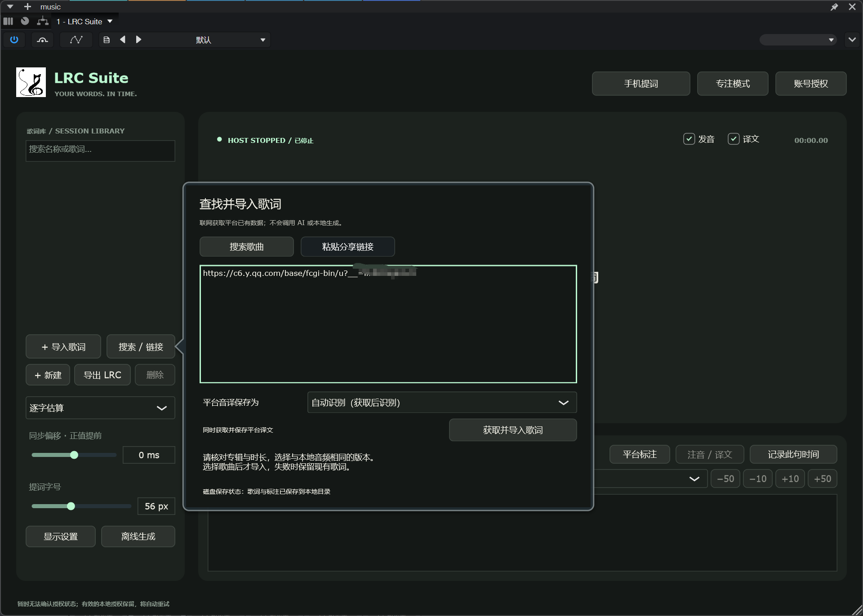Click the 离线生成 button
The width and height of the screenshot is (863, 616).
click(138, 536)
